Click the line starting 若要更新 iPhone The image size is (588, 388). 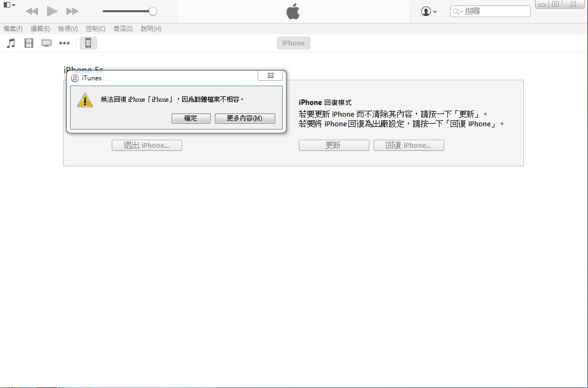point(393,114)
